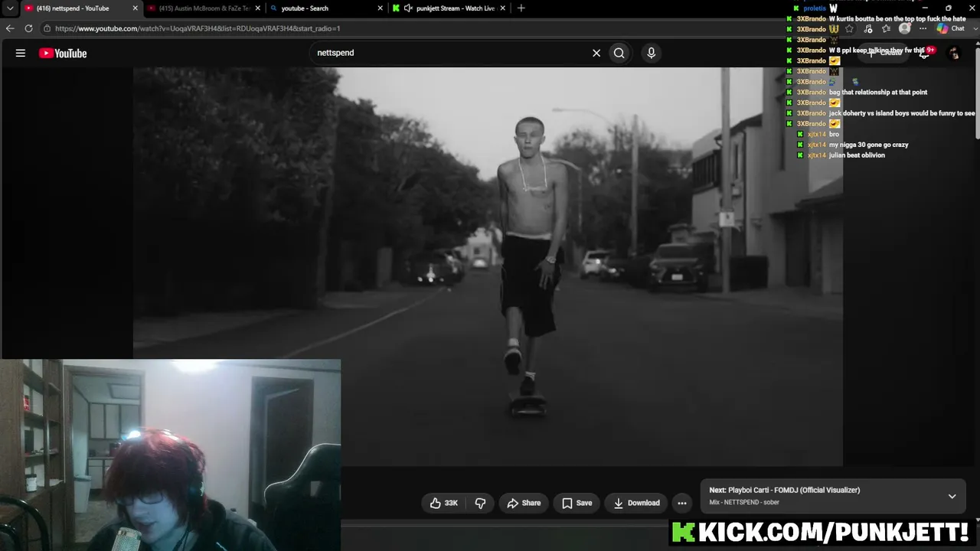Share this video
Viewport: 980px width, 551px height.
(524, 503)
